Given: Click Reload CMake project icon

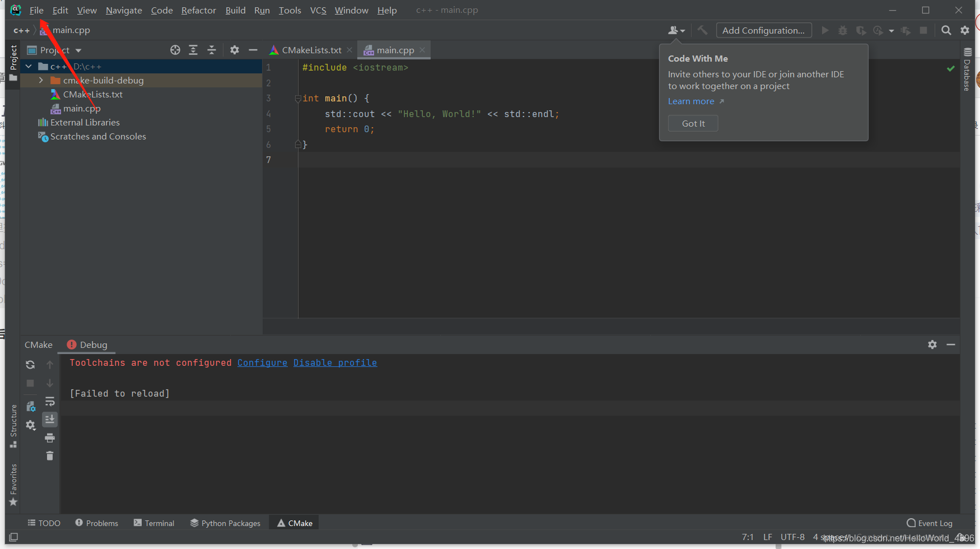Looking at the screenshot, I should (30, 365).
